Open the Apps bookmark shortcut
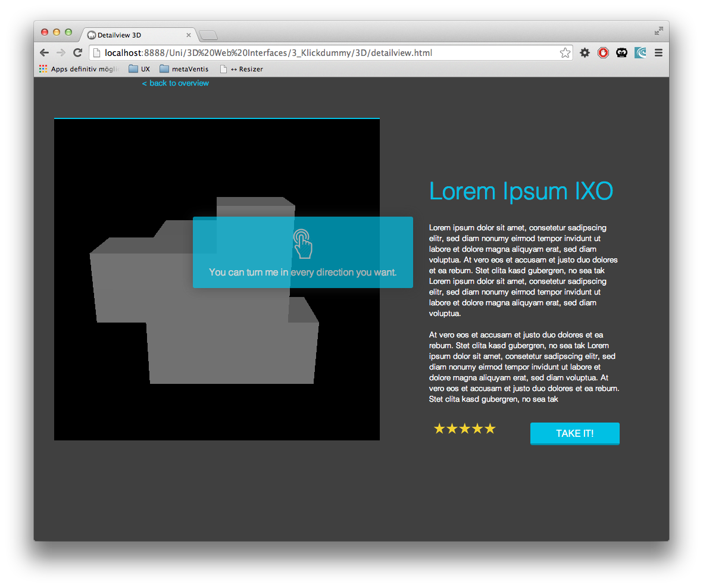Screen dimensions: 703x588 point(79,69)
